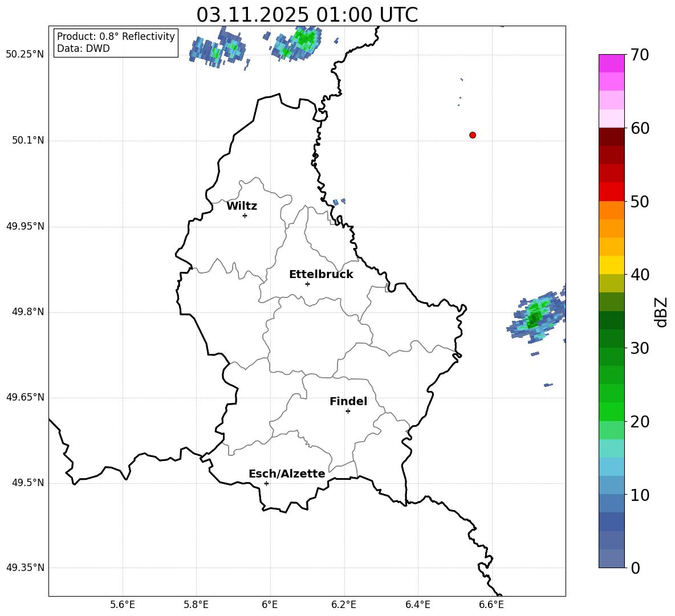Select the Esch/Alzette city label
The height and width of the screenshot is (616, 675).
click(x=287, y=474)
